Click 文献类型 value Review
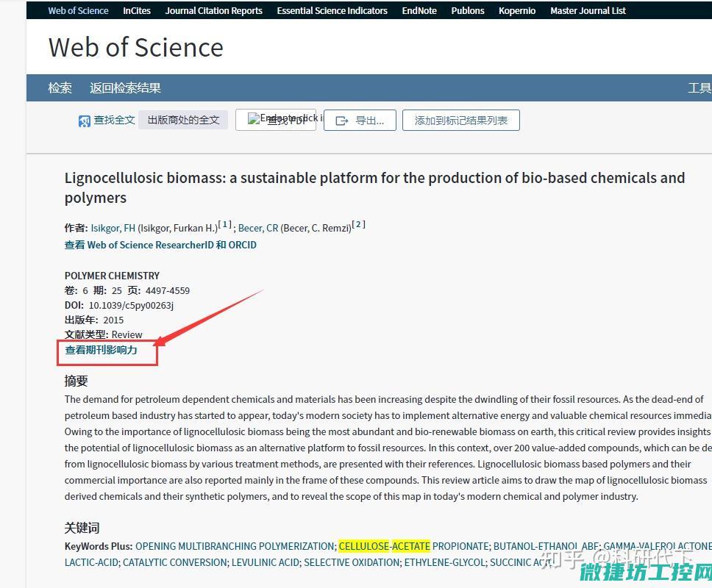Viewport: 712px width, 588px height. point(127,334)
